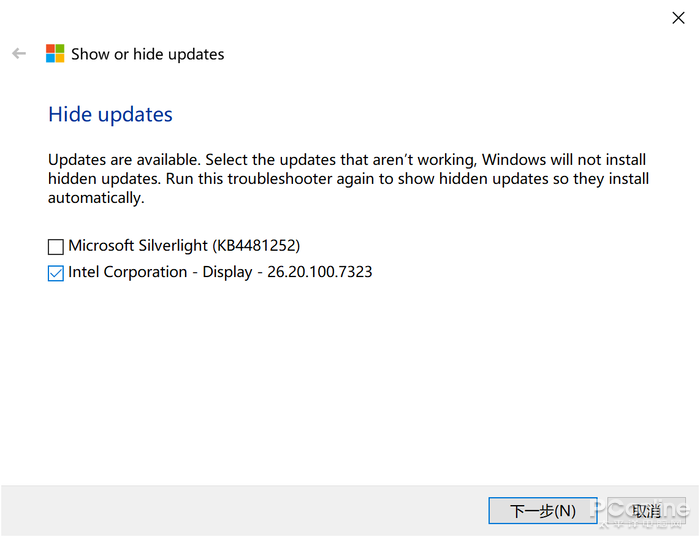The height and width of the screenshot is (537, 700).
Task: Click the version number 26.20.100.7323
Action: (320, 272)
